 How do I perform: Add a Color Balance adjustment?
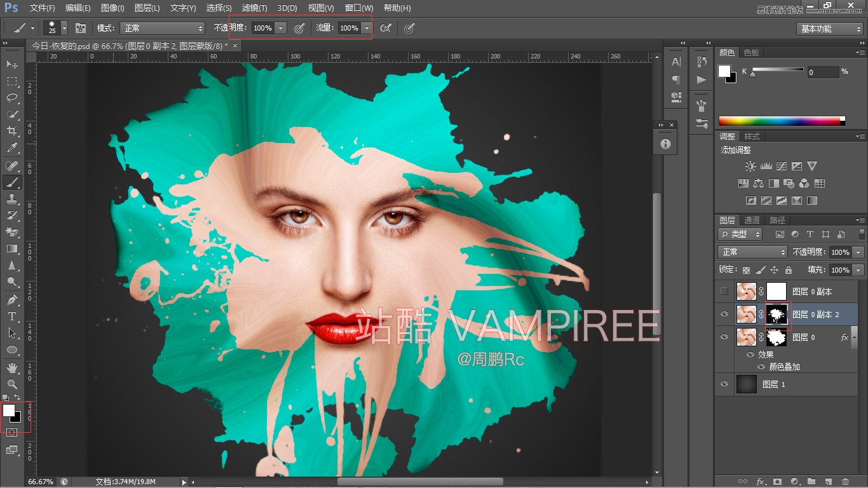[758, 184]
